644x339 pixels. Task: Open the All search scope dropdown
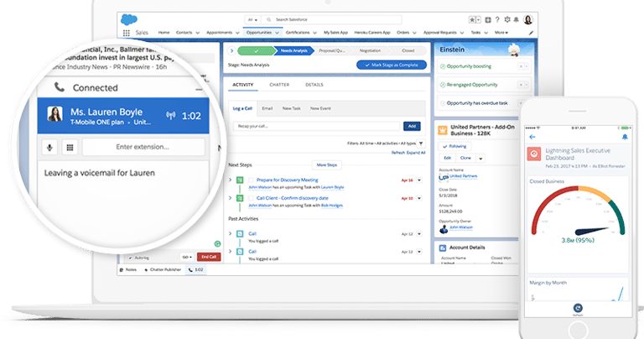point(252,20)
